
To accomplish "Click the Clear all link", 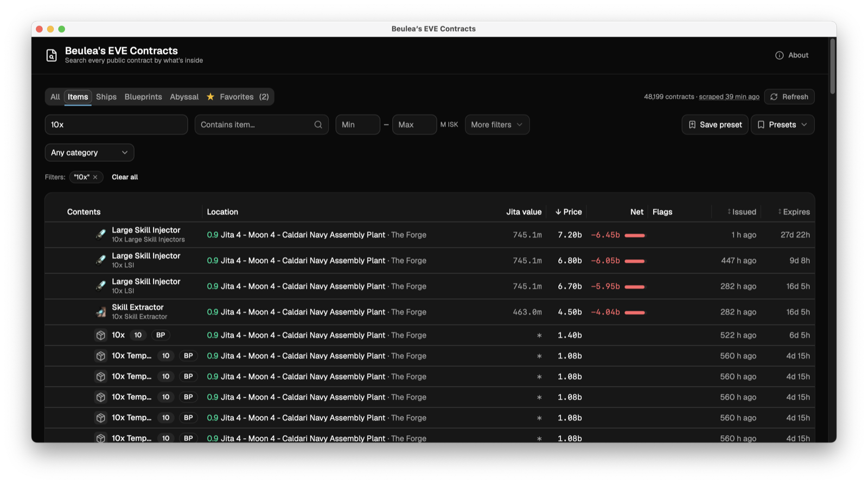I will coord(125,177).
